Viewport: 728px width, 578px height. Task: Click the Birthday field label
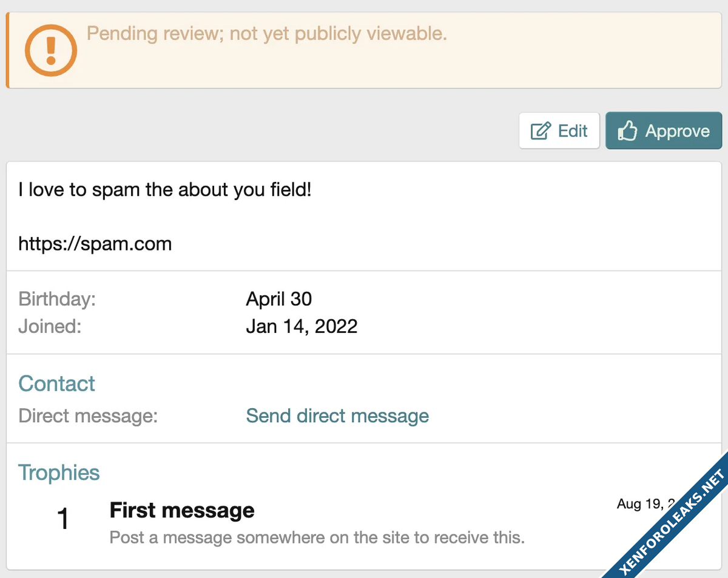(x=57, y=298)
